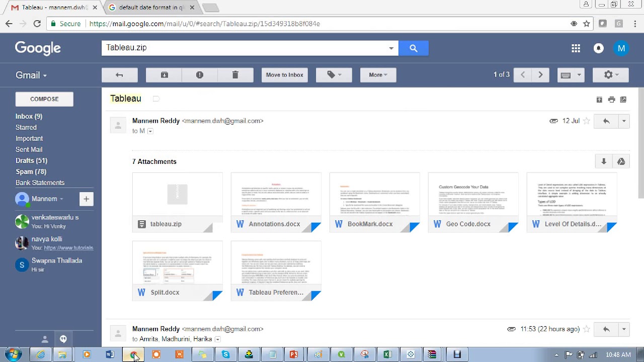Reply to the 12 Jul message
This screenshot has width=644, height=362.
606,121
